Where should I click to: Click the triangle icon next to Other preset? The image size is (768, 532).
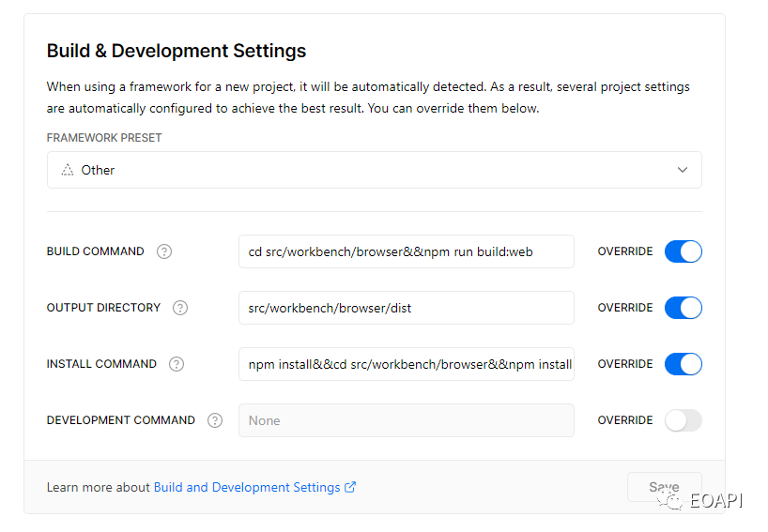[x=68, y=170]
